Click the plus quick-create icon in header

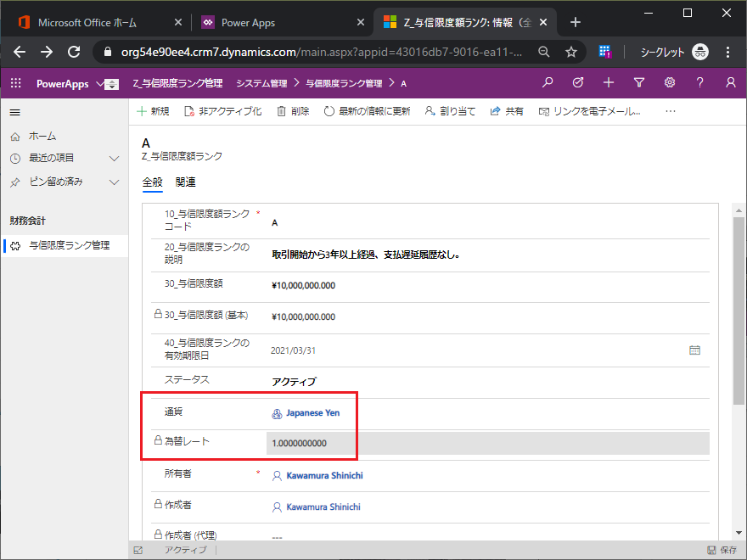[609, 83]
